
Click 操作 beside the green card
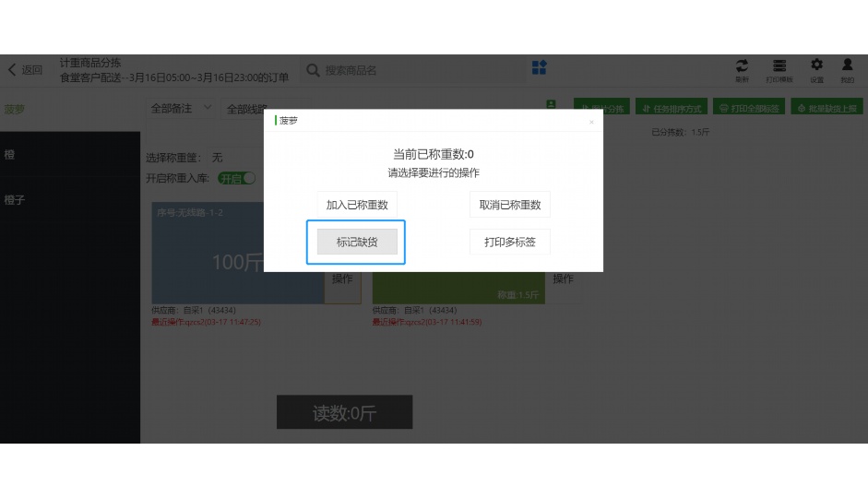point(563,279)
